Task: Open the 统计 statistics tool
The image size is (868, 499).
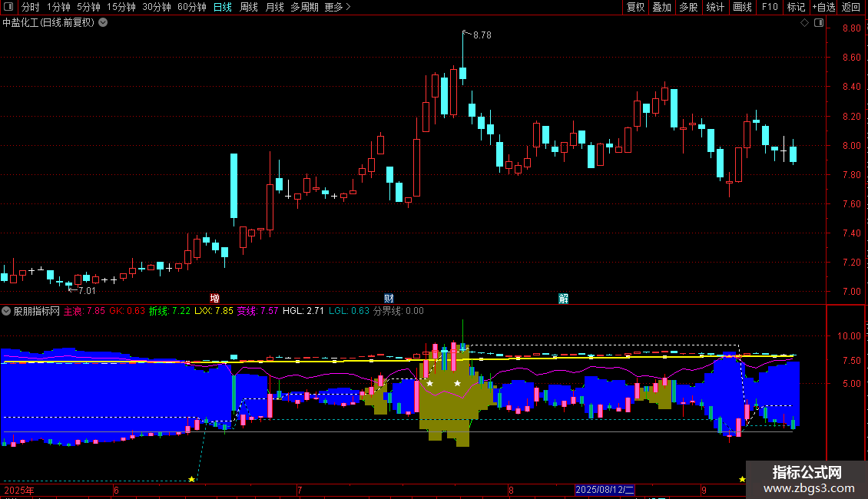Action: pos(715,7)
